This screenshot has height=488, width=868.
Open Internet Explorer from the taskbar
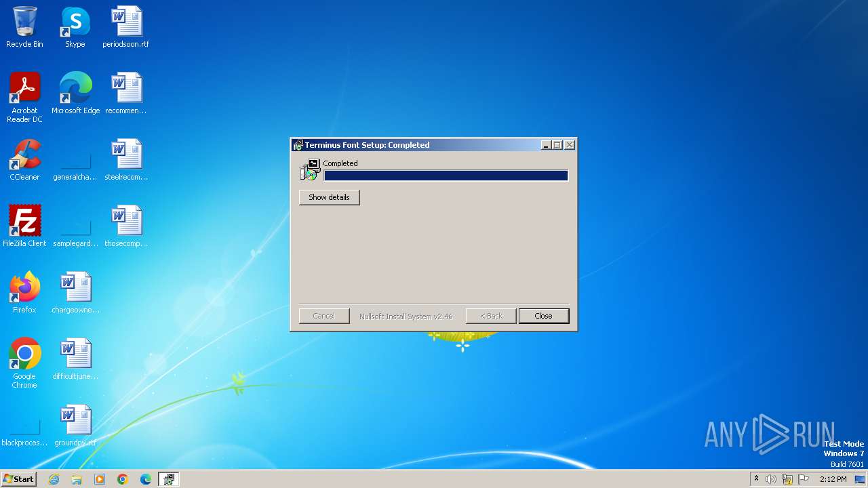click(x=54, y=479)
